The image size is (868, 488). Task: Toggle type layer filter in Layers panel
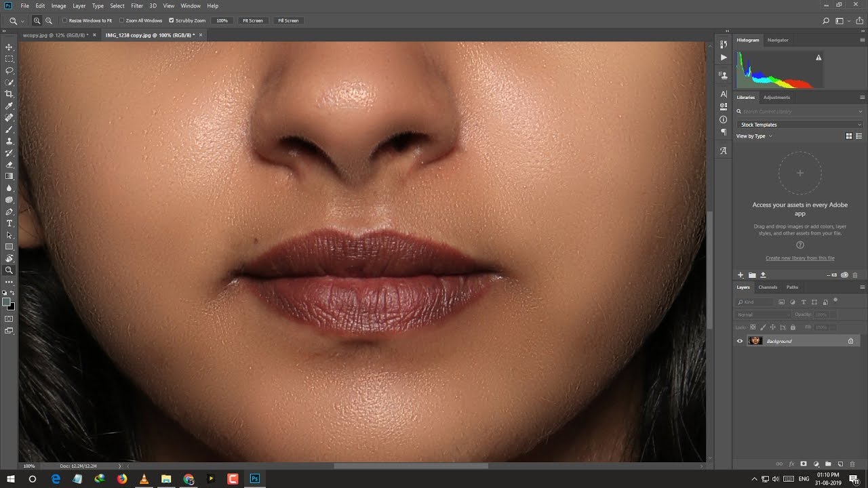[804, 302]
